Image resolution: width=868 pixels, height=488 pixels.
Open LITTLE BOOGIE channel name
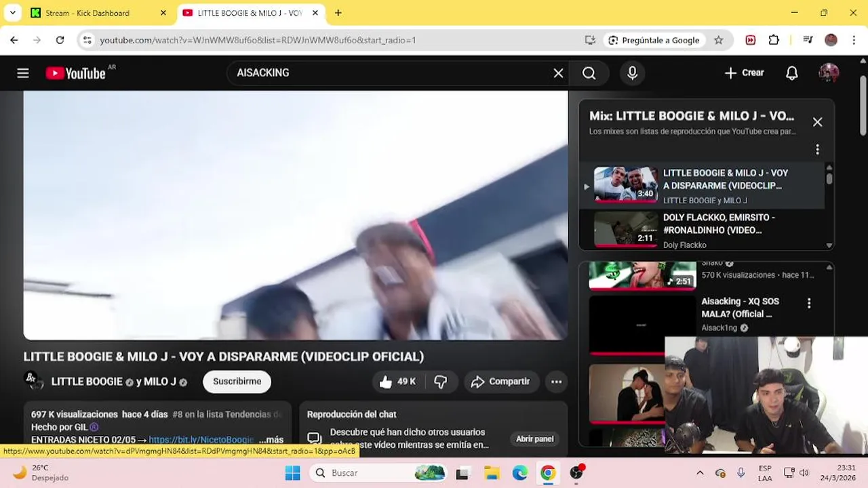87,382
